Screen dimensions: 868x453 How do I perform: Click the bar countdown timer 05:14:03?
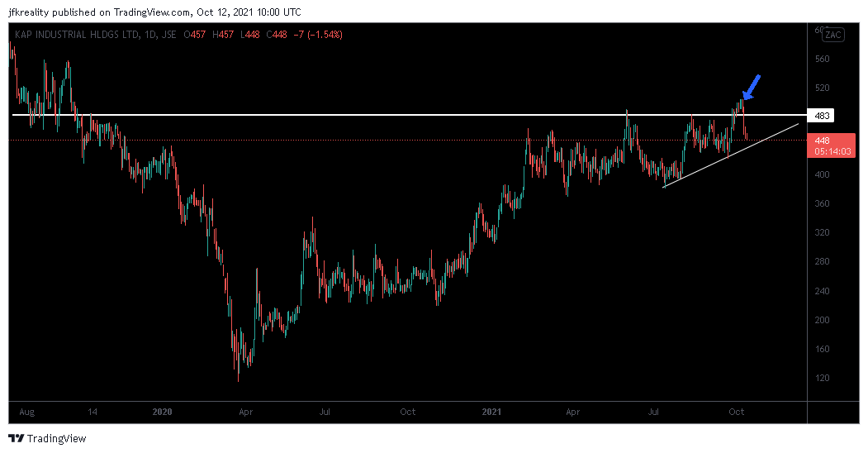pos(832,151)
